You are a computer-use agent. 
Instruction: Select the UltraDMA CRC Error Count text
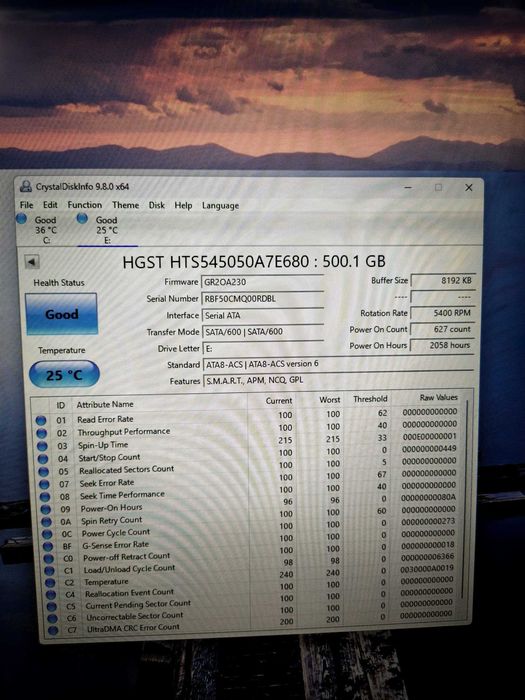133,628
